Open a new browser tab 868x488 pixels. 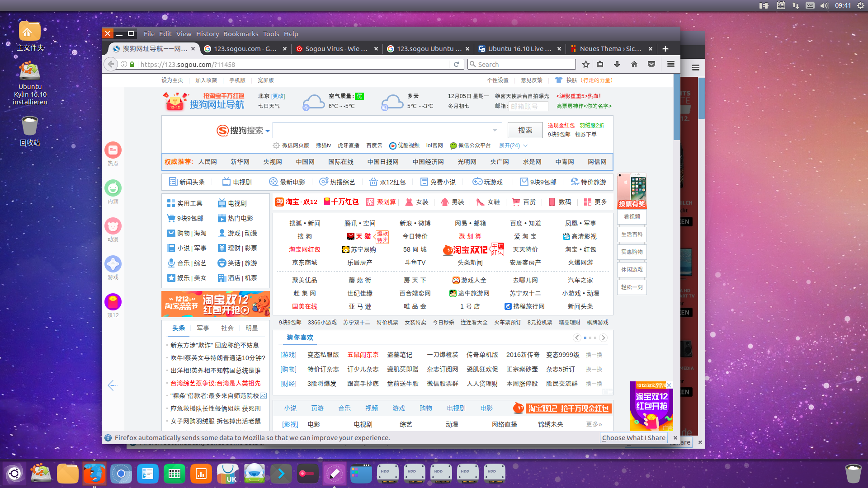click(665, 49)
